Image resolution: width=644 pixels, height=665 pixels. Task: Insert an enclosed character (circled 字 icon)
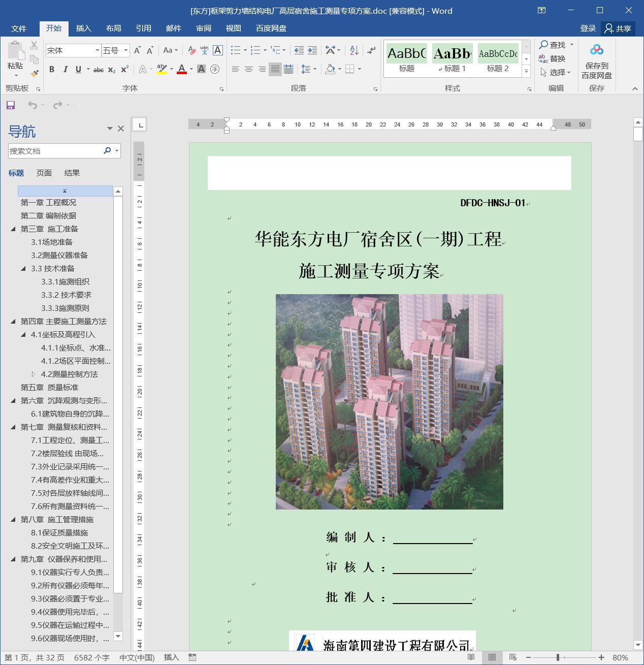215,69
